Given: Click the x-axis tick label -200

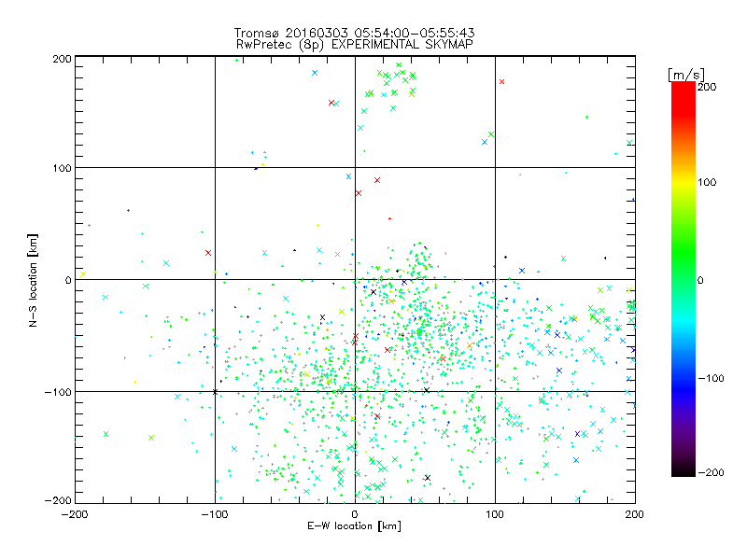Looking at the screenshot, I should 75,514.
